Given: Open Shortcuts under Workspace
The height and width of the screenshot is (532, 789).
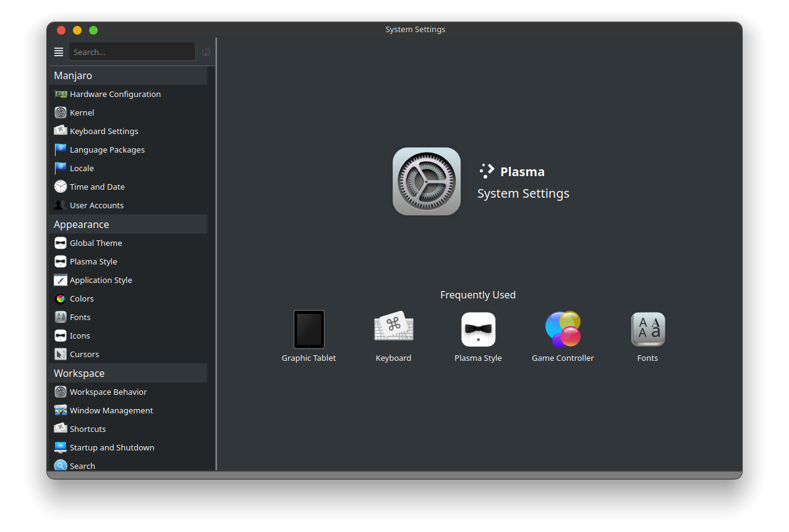Looking at the screenshot, I should tap(128, 429).
